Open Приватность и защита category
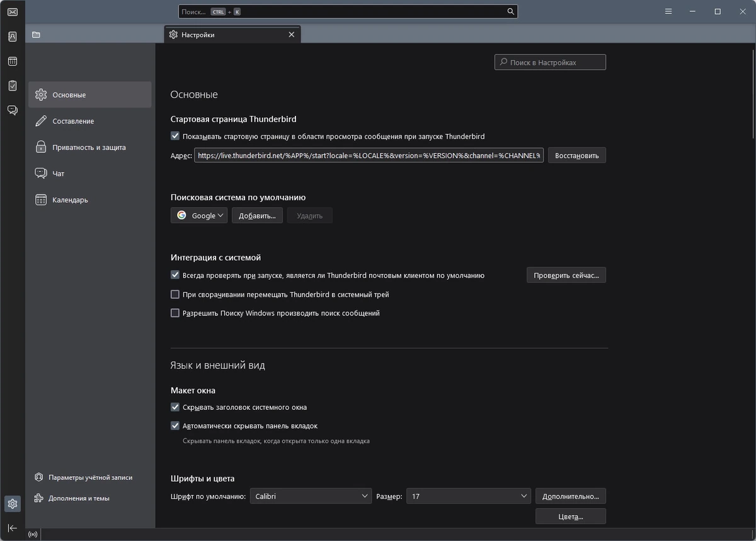 (x=90, y=147)
